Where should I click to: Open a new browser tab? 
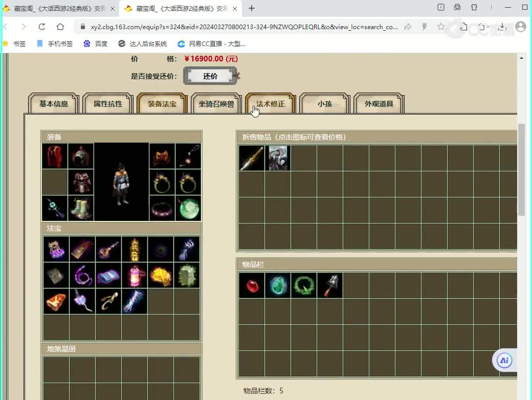[x=251, y=9]
